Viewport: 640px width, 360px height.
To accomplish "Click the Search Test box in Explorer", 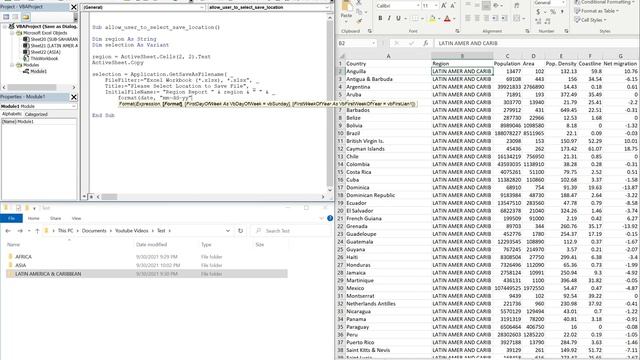I will [291, 231].
